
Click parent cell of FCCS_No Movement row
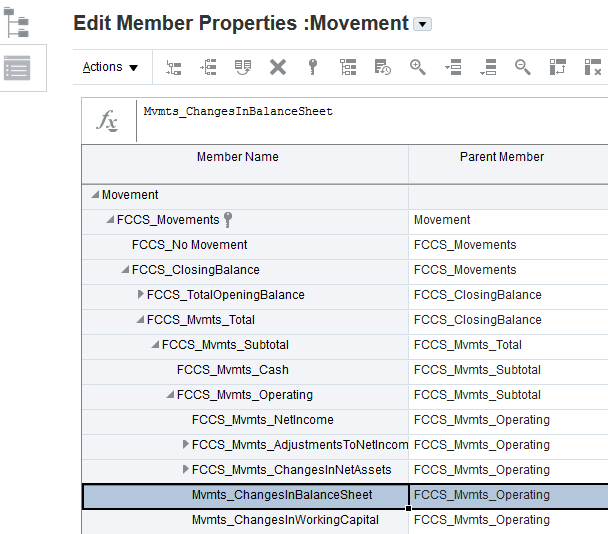click(508, 245)
